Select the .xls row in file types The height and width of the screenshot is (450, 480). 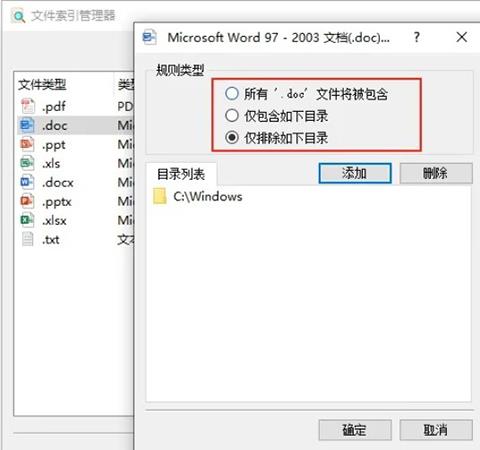[76, 163]
